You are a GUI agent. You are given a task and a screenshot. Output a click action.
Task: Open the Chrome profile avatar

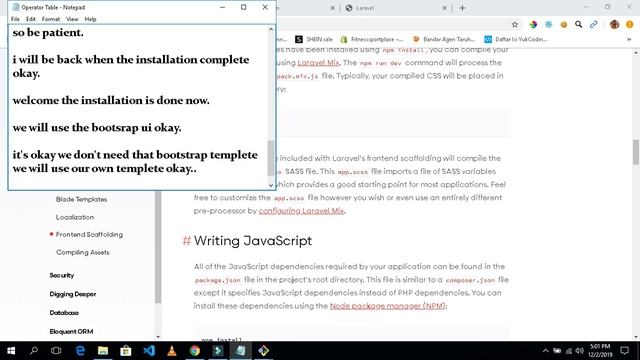point(614,24)
